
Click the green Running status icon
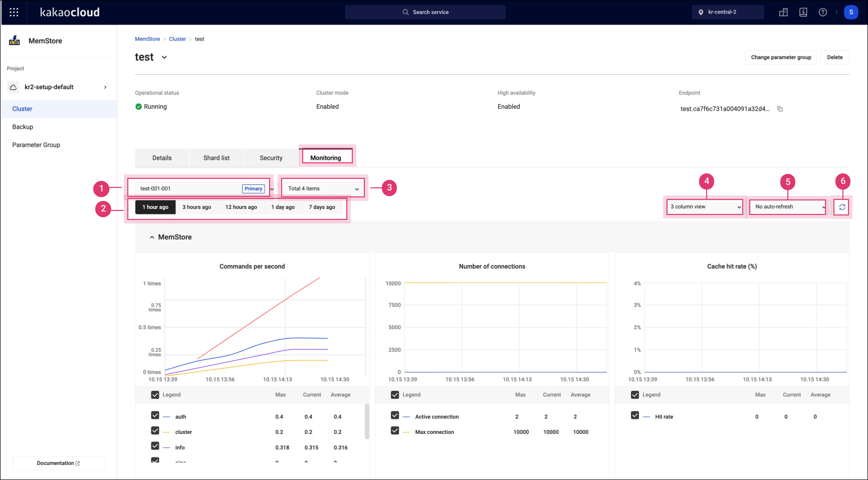pyautogui.click(x=138, y=106)
